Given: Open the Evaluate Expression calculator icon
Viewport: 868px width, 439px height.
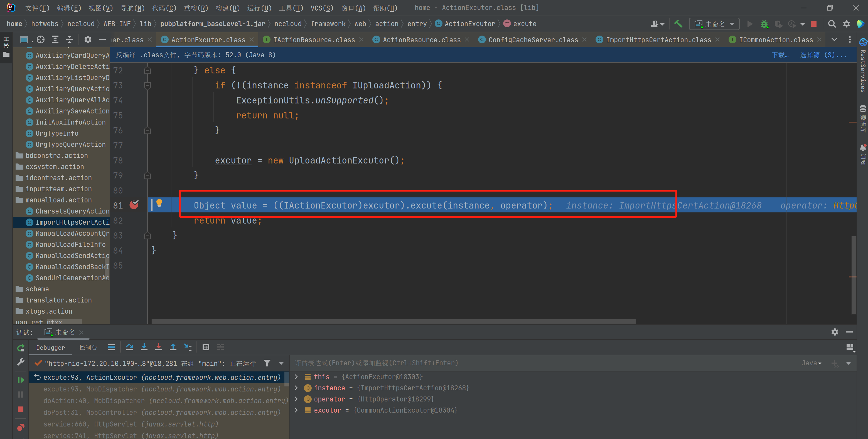Looking at the screenshot, I should tap(206, 347).
